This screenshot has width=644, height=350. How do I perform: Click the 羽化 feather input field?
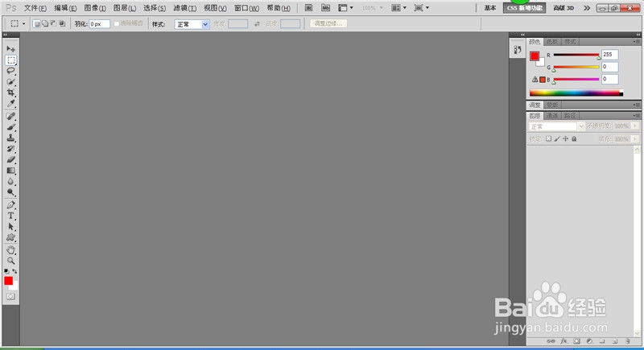click(100, 24)
